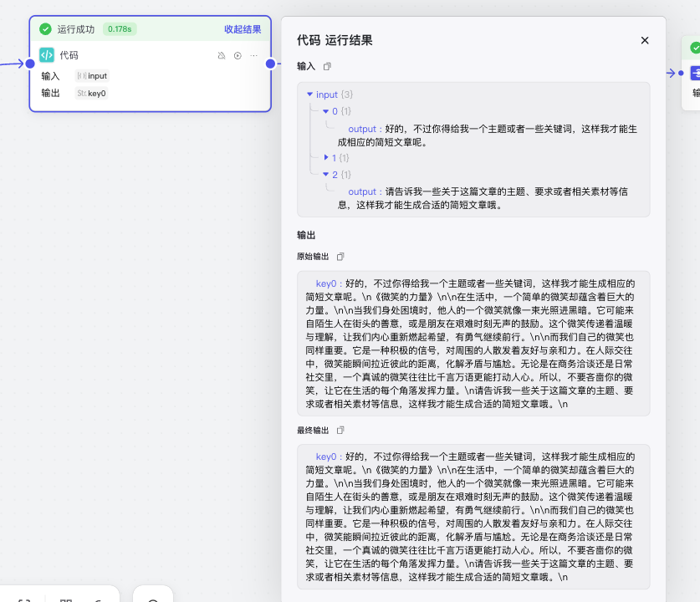Click the 最终输出 label
The width and height of the screenshot is (700, 602).
point(313,431)
